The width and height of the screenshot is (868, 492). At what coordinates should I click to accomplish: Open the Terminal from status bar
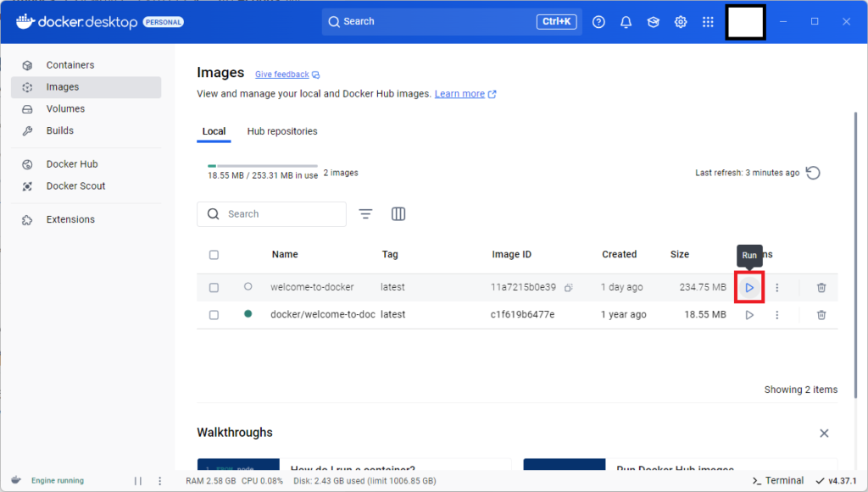coord(778,480)
